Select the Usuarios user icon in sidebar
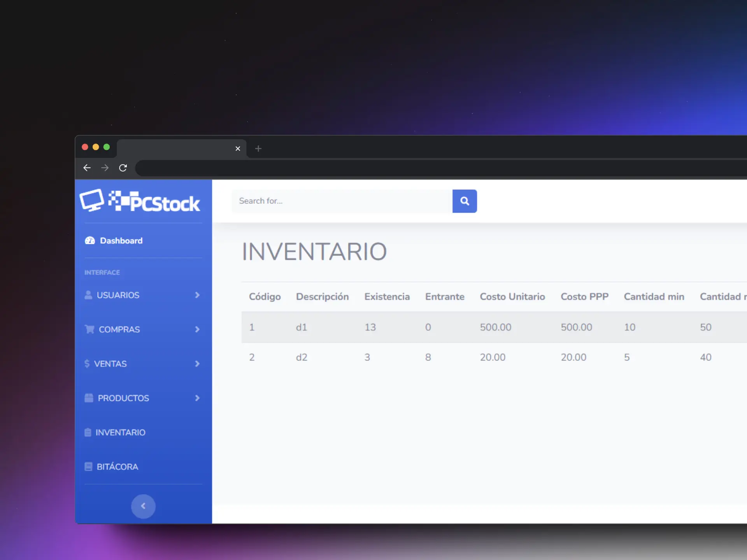The width and height of the screenshot is (747, 560). pos(88,295)
